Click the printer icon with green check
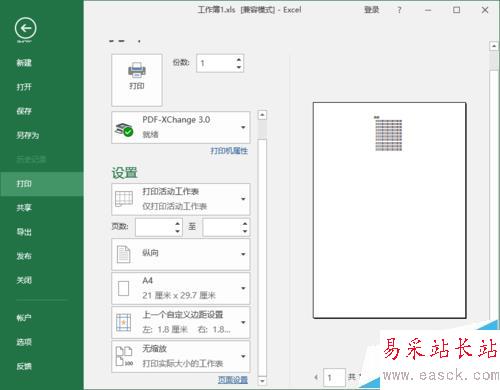The width and height of the screenshot is (500, 390). 124,129
